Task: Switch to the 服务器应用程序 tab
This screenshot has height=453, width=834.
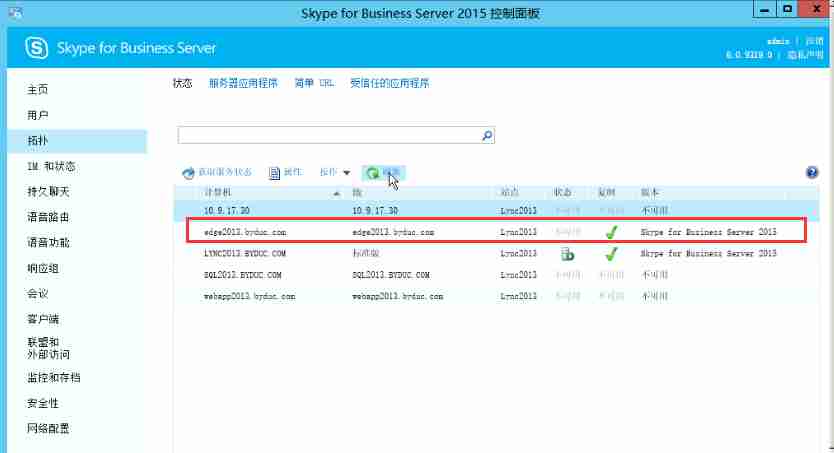Action: (243, 83)
